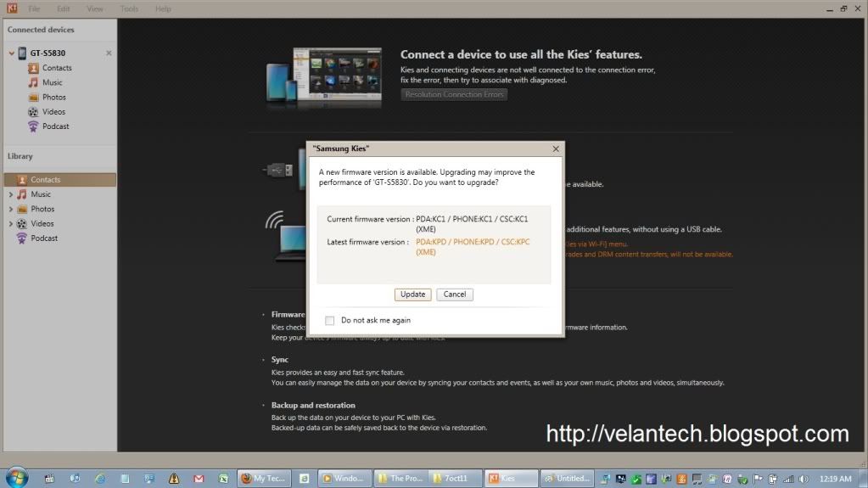The height and width of the screenshot is (488, 868).
Task: Click the network signal tray icon
Action: click(x=788, y=479)
